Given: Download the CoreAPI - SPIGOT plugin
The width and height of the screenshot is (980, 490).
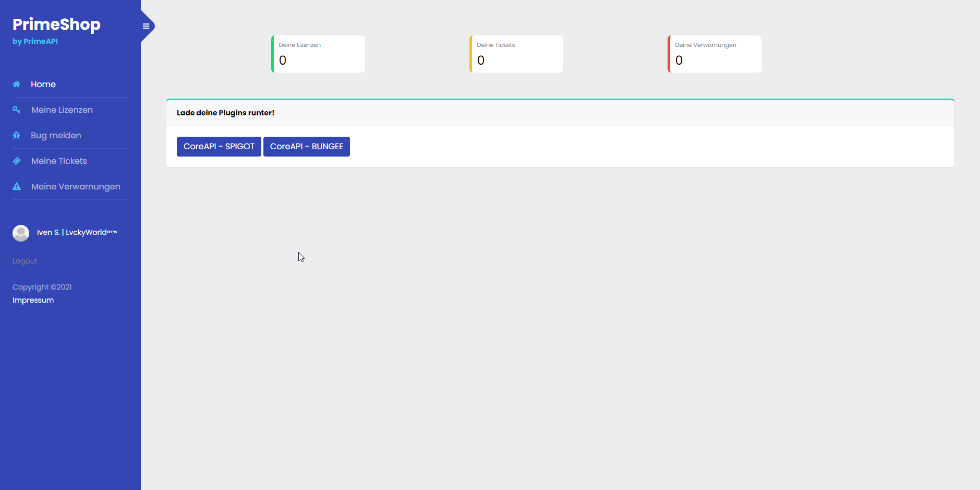Looking at the screenshot, I should [x=219, y=147].
